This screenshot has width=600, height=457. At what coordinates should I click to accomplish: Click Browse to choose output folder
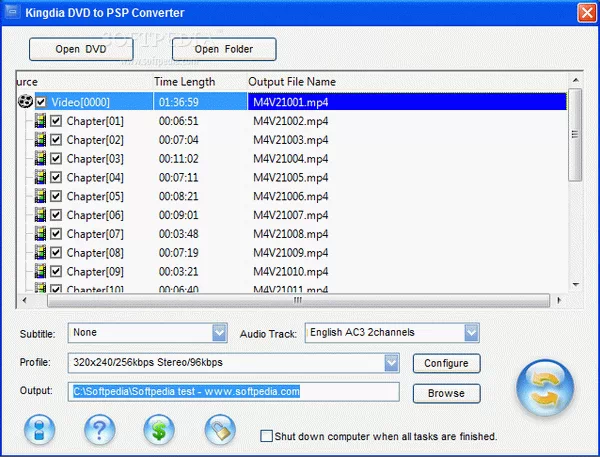446,393
